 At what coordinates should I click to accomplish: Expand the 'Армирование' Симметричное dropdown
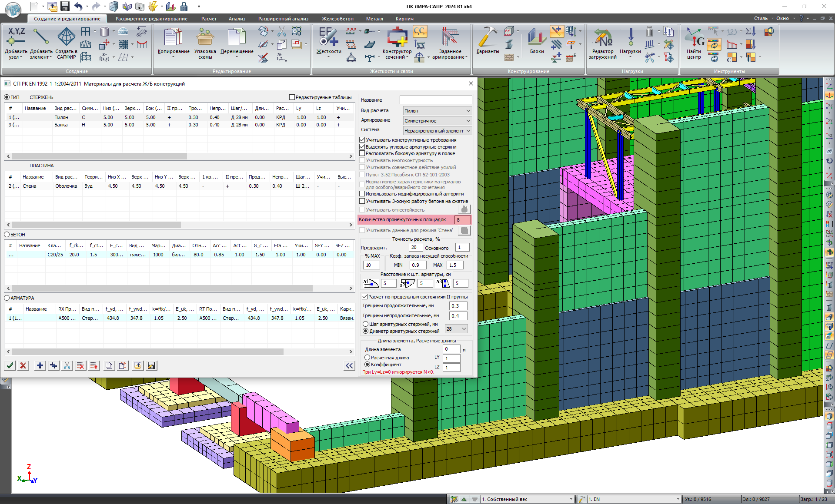[437, 121]
